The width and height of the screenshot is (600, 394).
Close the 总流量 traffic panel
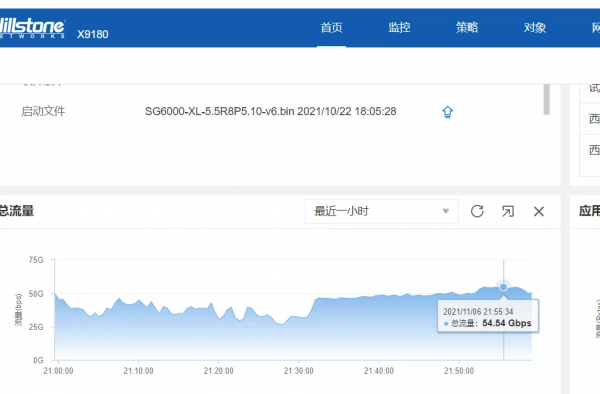[x=539, y=211]
